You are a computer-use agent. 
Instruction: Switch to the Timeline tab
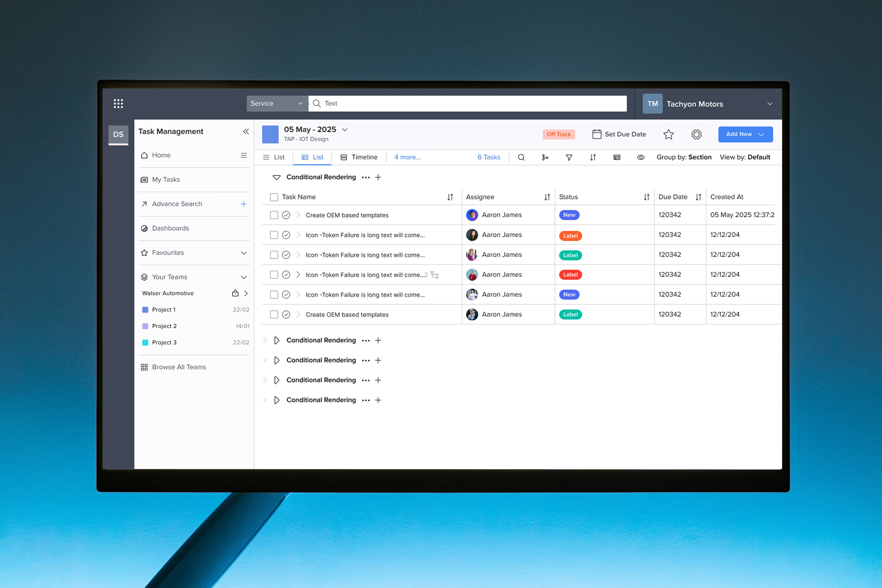coord(359,157)
